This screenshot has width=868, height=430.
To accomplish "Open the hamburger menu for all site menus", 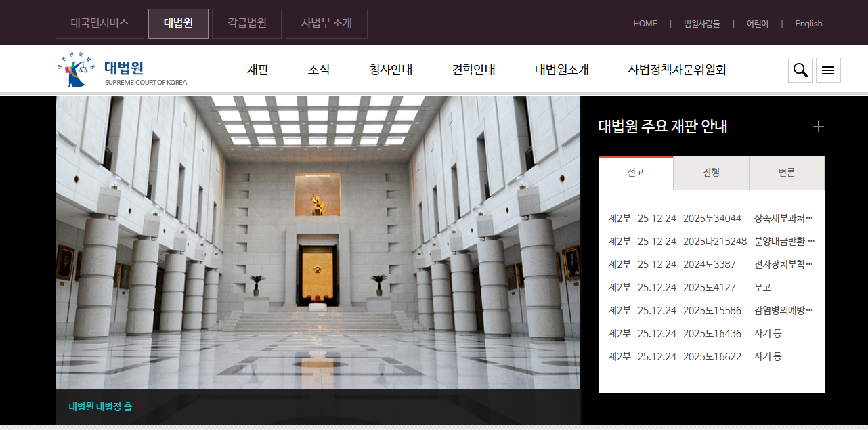I will tap(828, 70).
